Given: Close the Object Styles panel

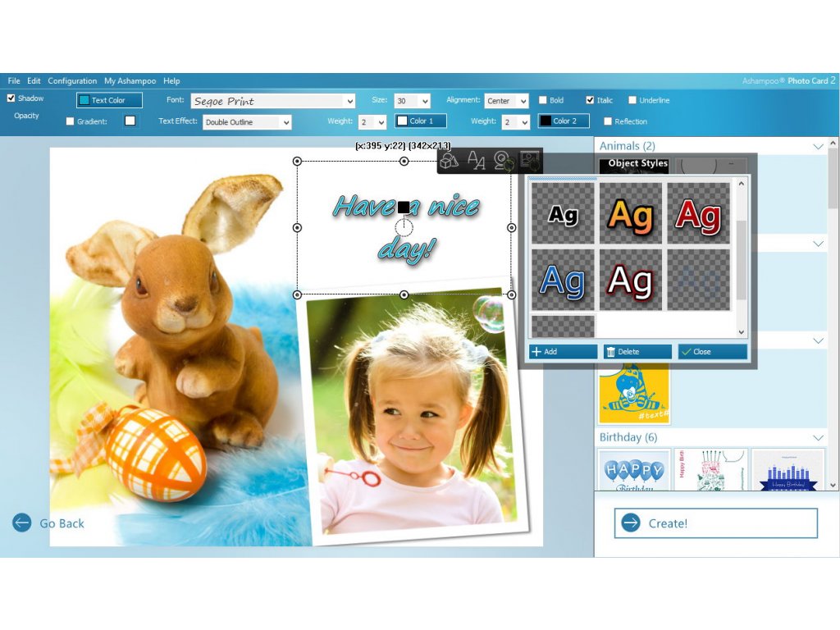Looking at the screenshot, I should [713, 351].
